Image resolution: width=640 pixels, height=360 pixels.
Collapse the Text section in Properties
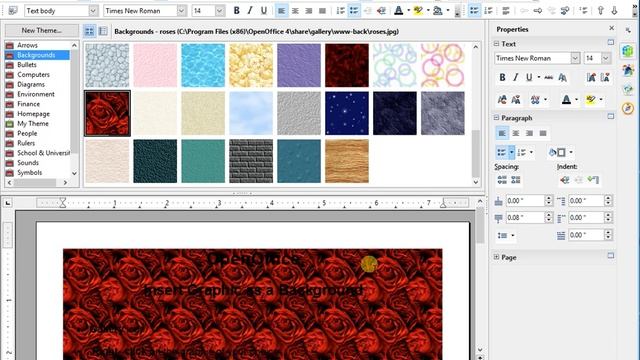[496, 44]
